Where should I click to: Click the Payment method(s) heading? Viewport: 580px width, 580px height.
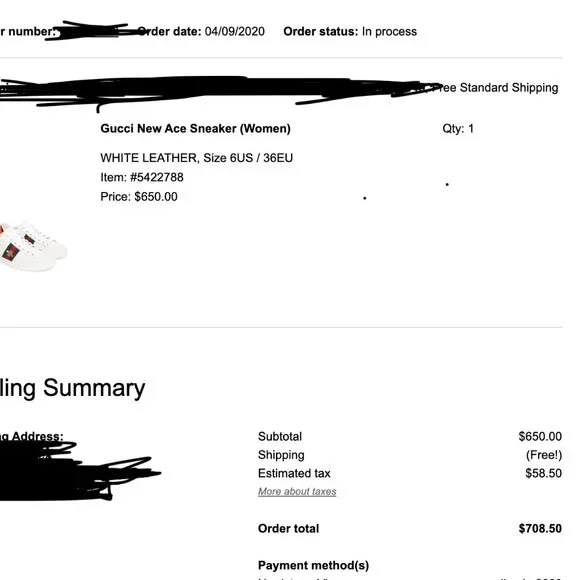[x=313, y=565]
